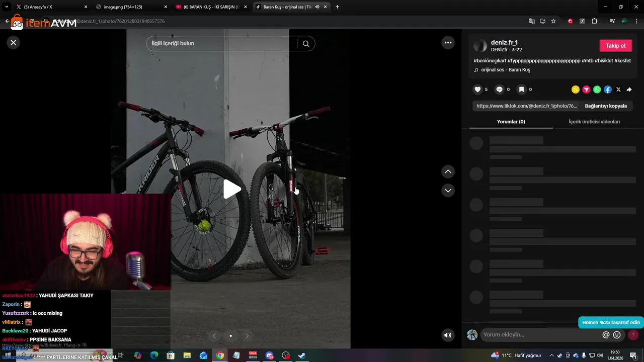The image size is (644, 362).
Task: Send to friends via the red paper-plane icon
Action: (586, 89)
